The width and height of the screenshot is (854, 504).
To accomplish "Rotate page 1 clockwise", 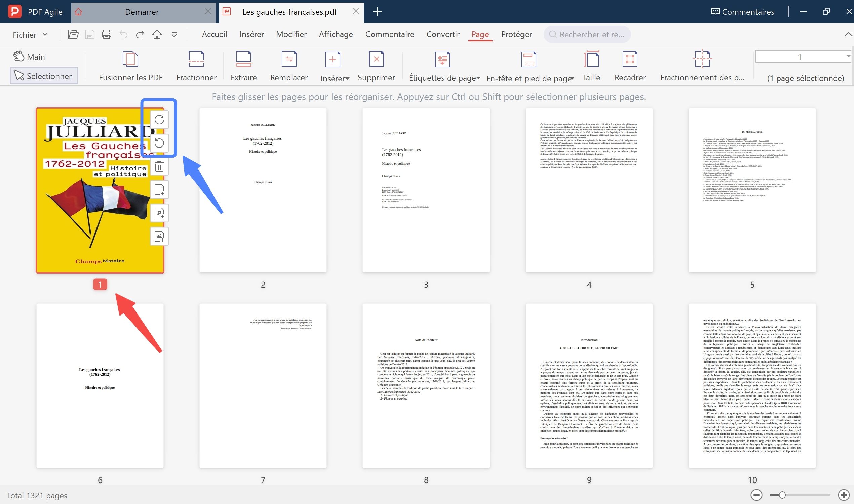I will pos(159,120).
